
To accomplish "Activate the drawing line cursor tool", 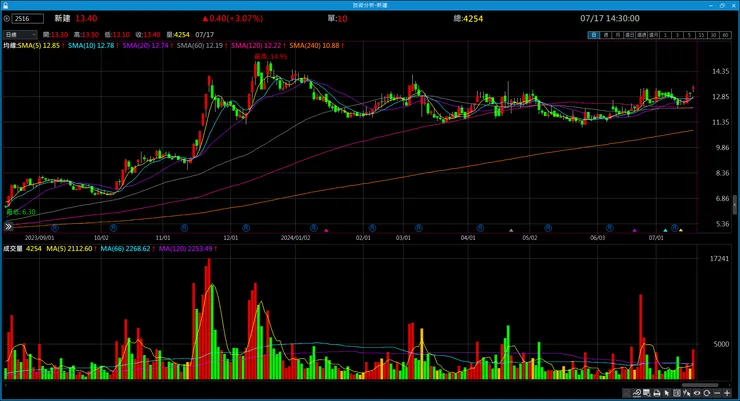I will click(687, 393).
